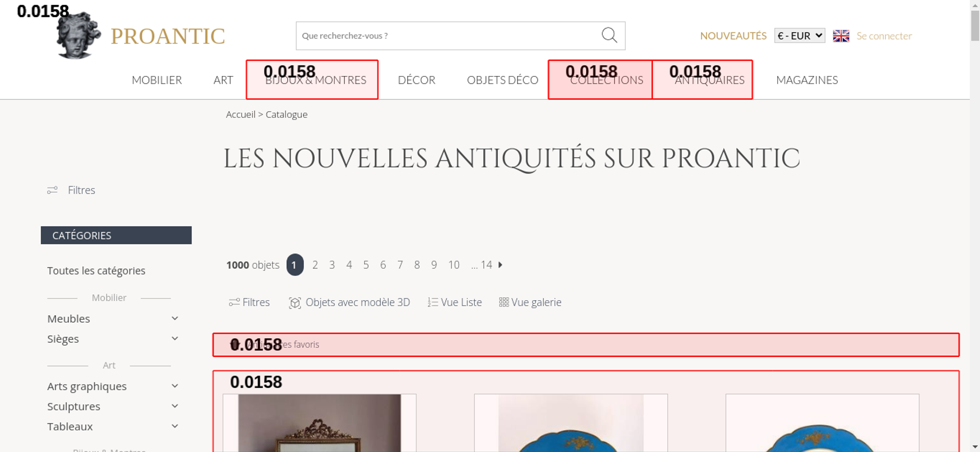Open the ART menu
The width and height of the screenshot is (980, 452).
[223, 80]
